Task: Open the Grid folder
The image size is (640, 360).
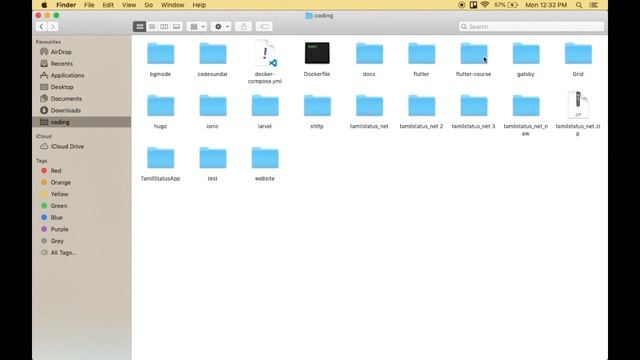Action: 578,53
